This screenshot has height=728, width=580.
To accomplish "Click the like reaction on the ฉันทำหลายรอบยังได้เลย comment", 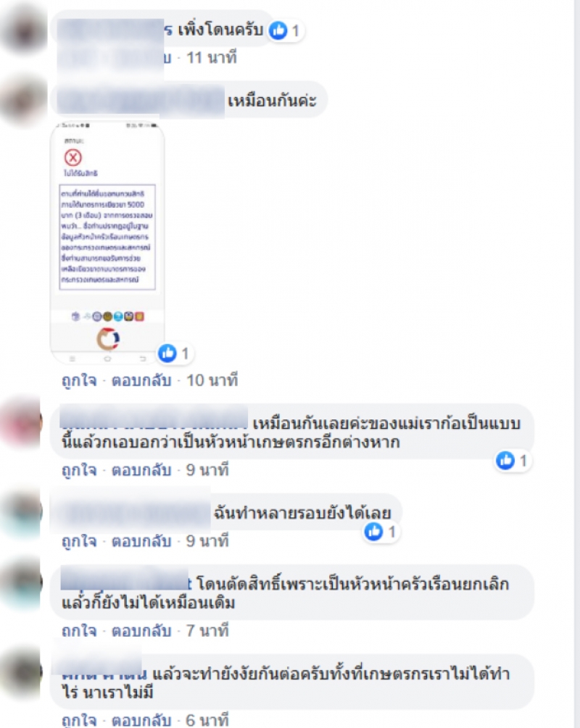I will 373,532.
